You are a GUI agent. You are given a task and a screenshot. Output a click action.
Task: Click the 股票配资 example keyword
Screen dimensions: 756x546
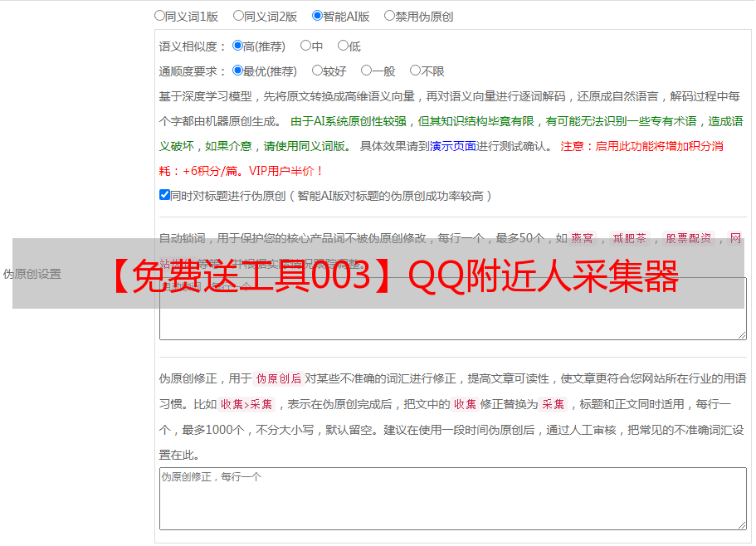coord(689,238)
